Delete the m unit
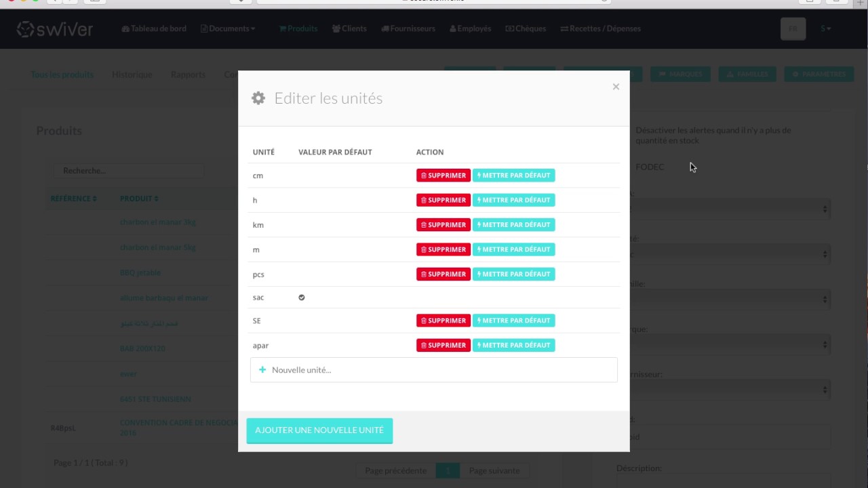Image resolution: width=868 pixels, height=488 pixels. tap(443, 249)
